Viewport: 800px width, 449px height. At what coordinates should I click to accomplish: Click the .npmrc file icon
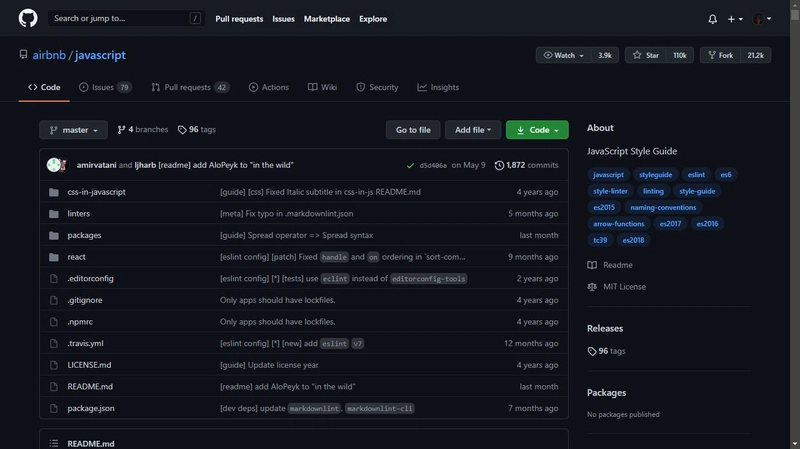pos(54,322)
